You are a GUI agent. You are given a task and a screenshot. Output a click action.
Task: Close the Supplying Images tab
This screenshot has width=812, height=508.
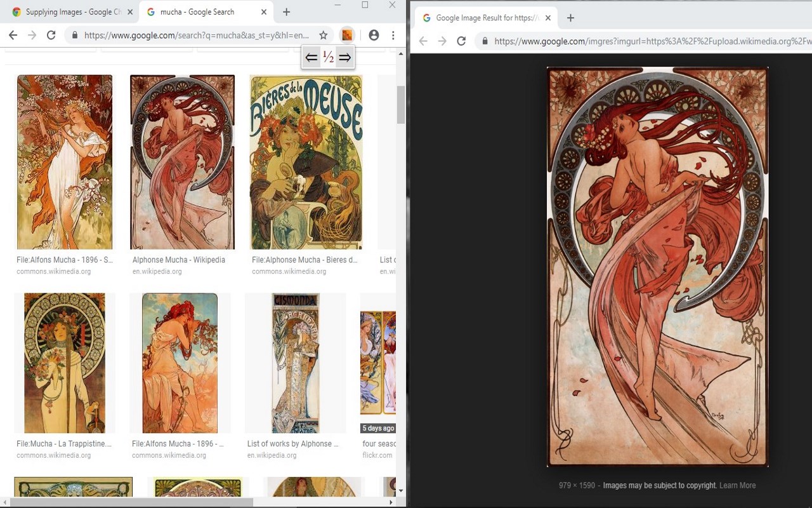point(129,12)
